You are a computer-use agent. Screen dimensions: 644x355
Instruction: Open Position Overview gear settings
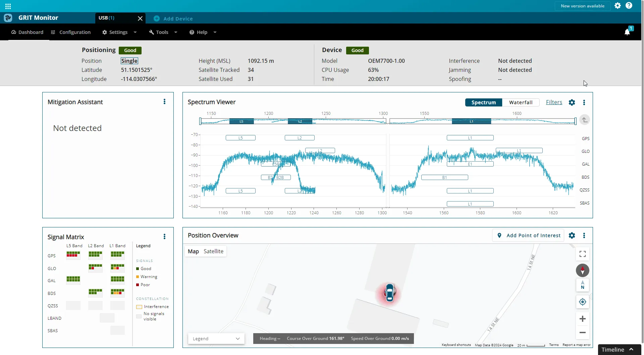pos(572,235)
